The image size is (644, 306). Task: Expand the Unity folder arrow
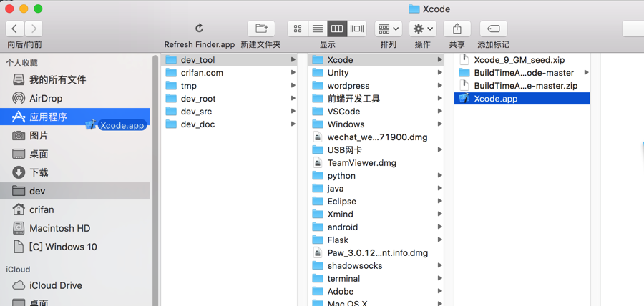click(440, 73)
